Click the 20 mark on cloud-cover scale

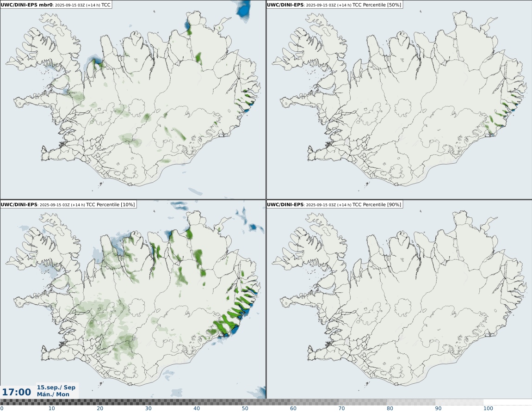pos(100,408)
